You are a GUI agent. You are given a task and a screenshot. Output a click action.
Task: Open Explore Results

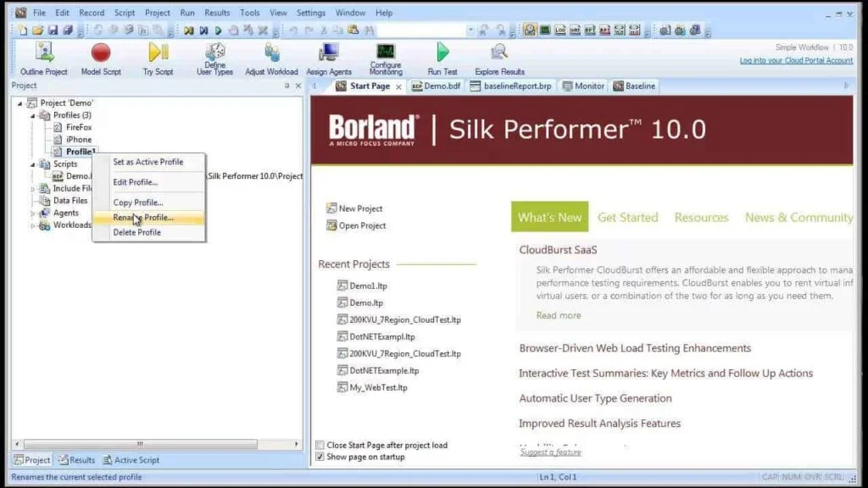click(x=499, y=59)
